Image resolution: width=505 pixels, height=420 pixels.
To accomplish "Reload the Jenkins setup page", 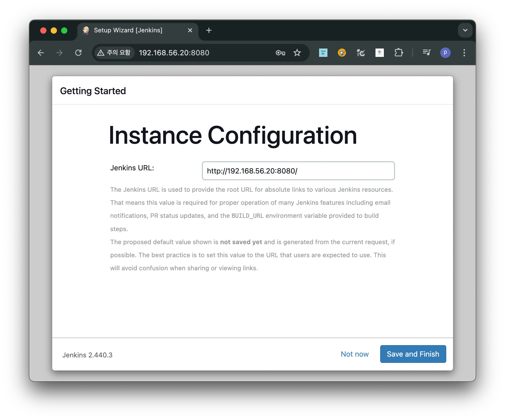I will coord(78,53).
